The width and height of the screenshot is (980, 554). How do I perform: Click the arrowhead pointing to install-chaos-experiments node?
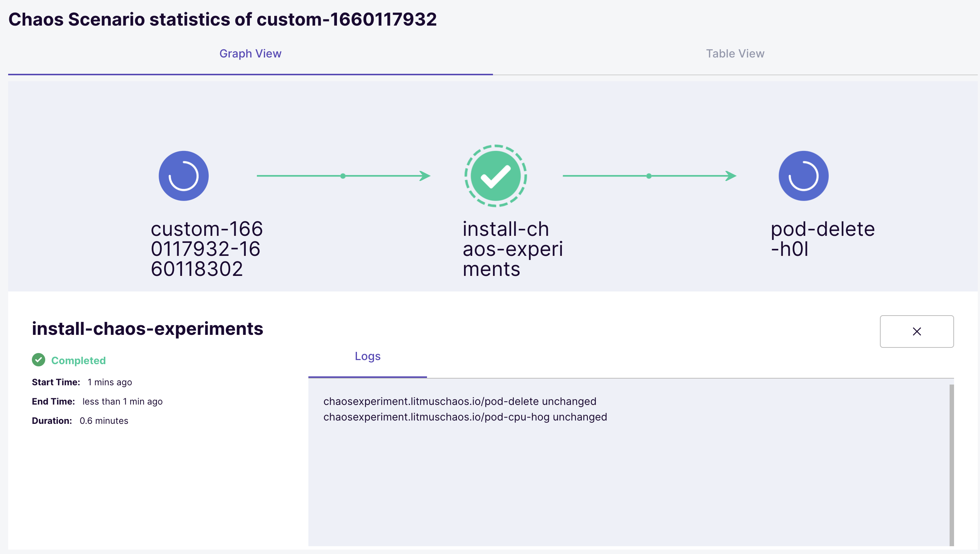point(426,176)
